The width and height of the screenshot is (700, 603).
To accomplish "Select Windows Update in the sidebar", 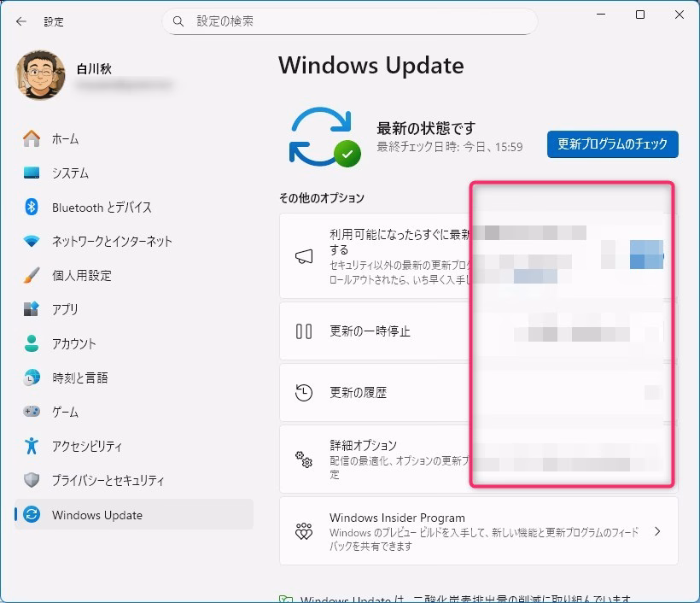I will (x=134, y=514).
